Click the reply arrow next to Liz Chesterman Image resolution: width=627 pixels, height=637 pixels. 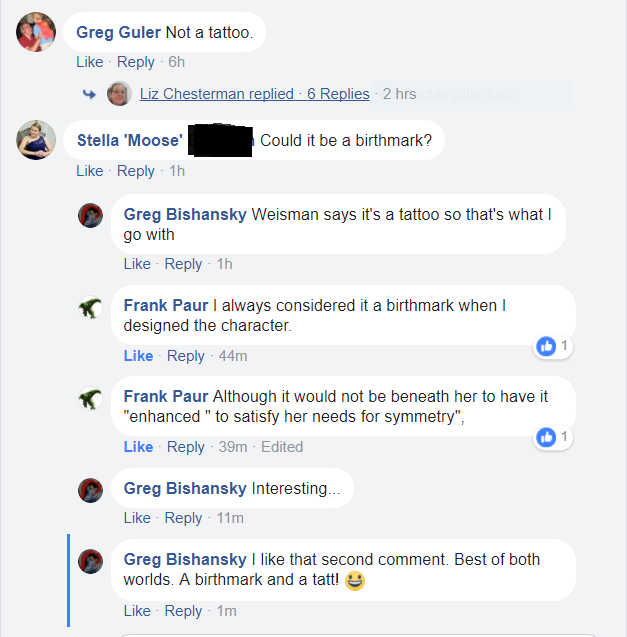[x=89, y=94]
